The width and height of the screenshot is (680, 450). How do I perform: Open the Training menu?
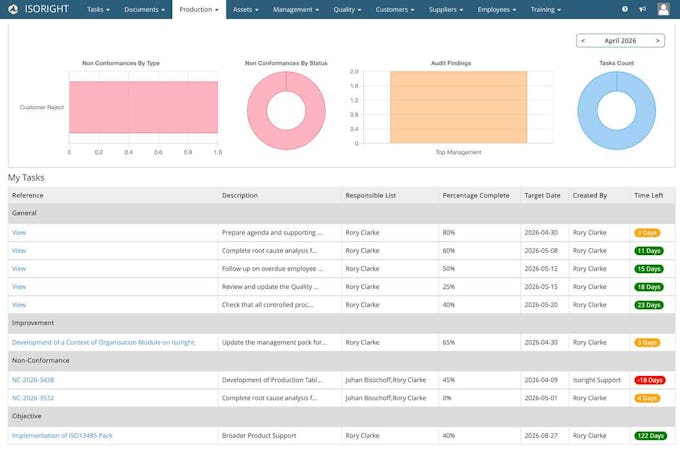pos(546,10)
